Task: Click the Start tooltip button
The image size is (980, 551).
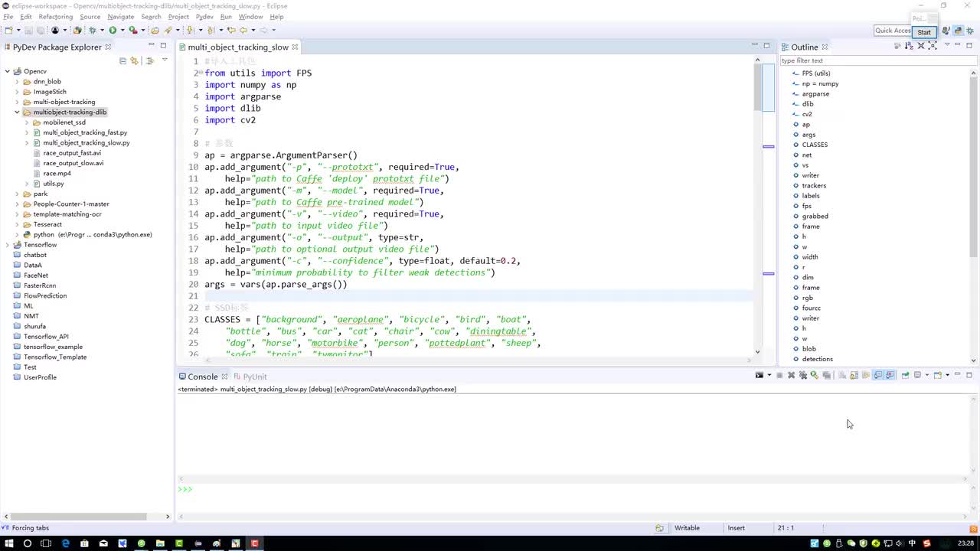Action: tap(924, 32)
